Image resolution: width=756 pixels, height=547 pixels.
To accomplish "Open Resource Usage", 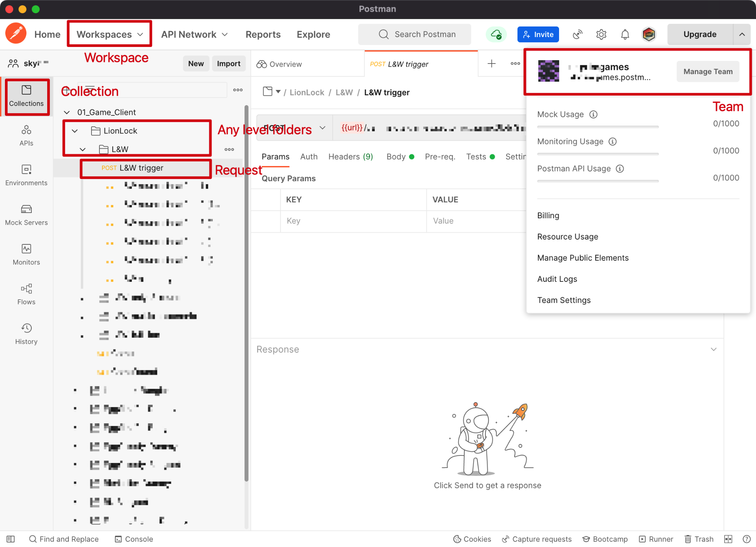I will coord(568,237).
